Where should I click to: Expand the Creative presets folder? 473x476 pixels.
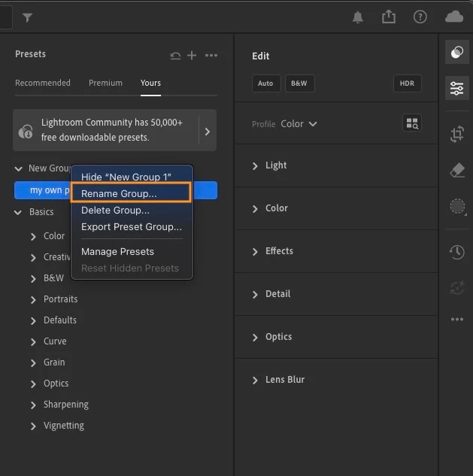[33, 257]
